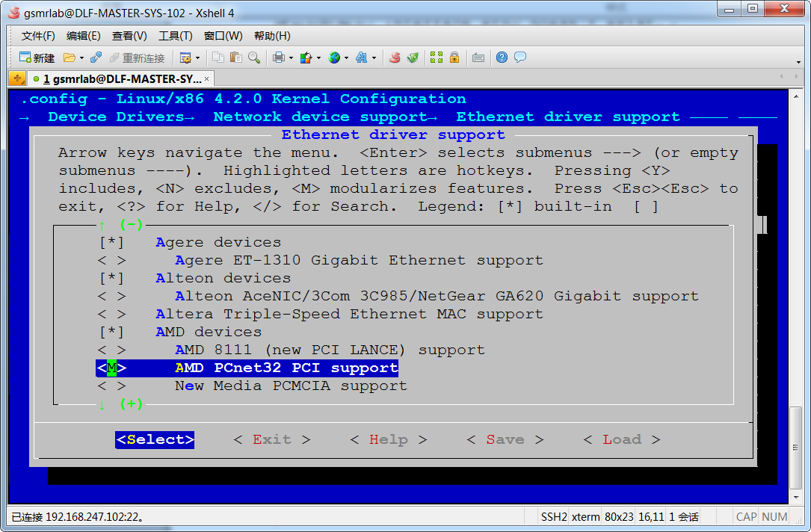The image size is (811, 532).
Task: Click the font icon in toolbar
Action: tap(362, 58)
